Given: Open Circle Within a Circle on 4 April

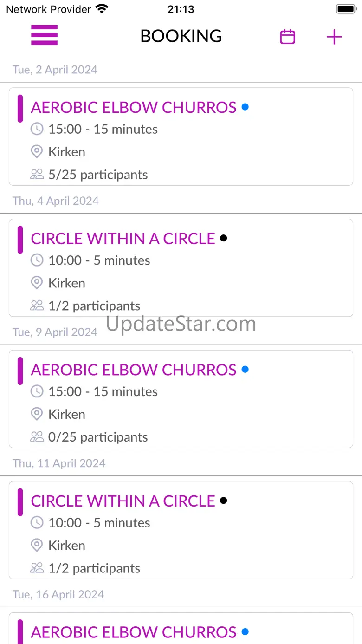Looking at the screenshot, I should coord(123,239).
